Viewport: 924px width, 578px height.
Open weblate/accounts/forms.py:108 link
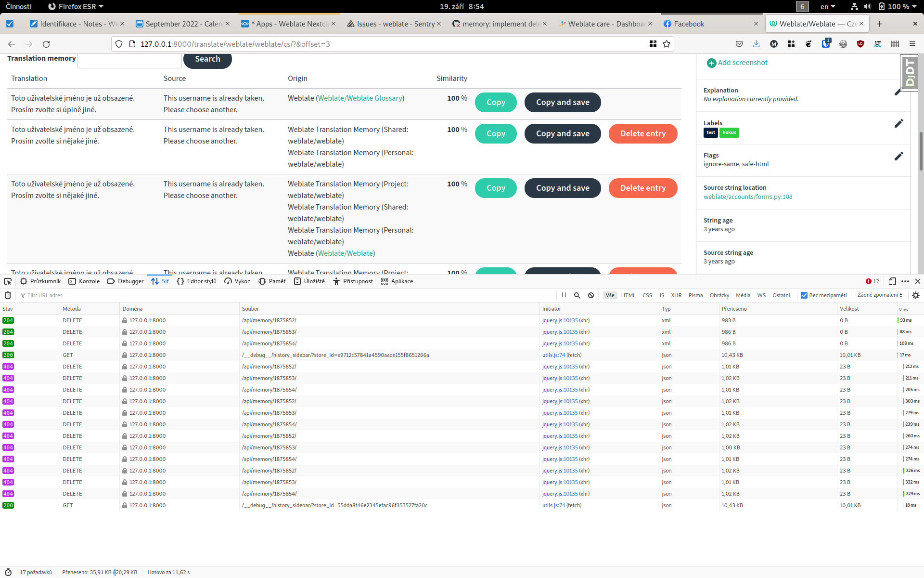point(747,197)
